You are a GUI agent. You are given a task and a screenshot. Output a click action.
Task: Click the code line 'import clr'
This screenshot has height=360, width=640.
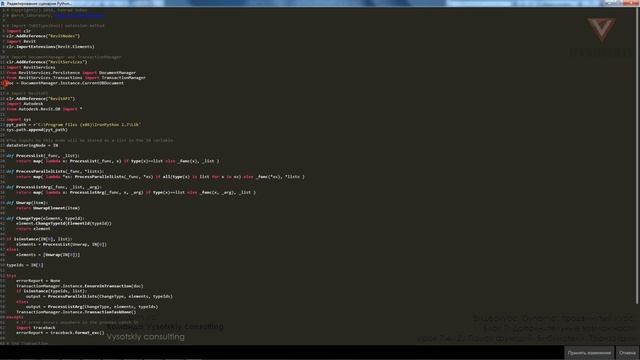click(x=18, y=31)
